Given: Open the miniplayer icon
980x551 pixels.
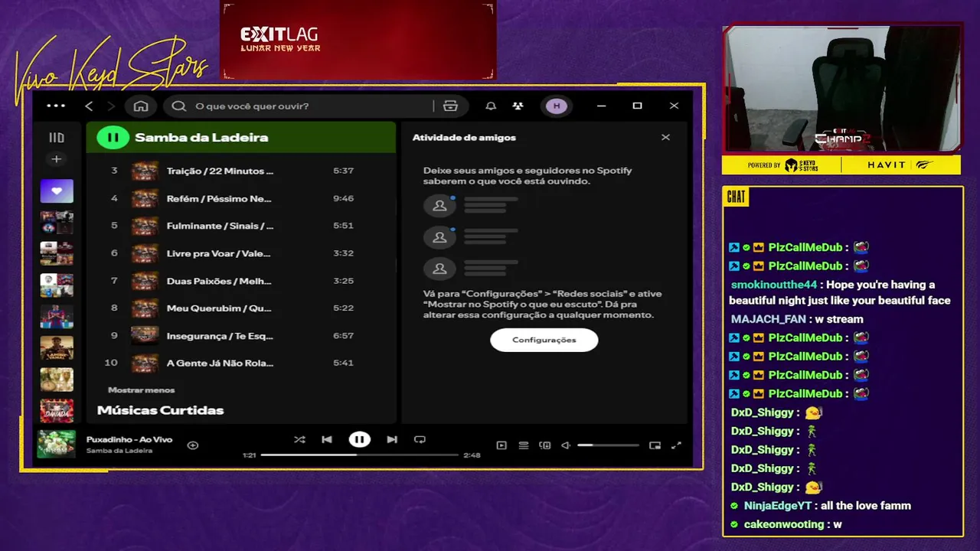Looking at the screenshot, I should [x=655, y=445].
